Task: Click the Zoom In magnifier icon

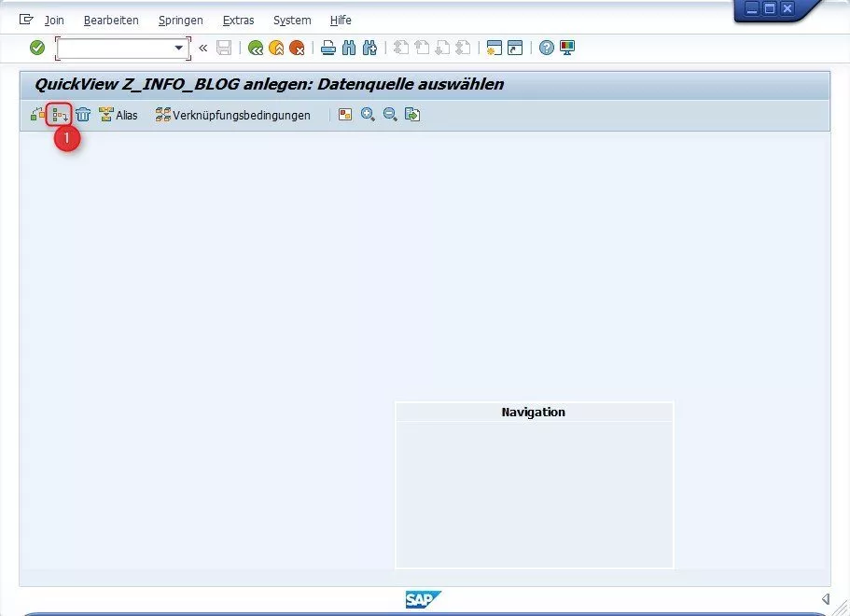Action: coord(368,115)
